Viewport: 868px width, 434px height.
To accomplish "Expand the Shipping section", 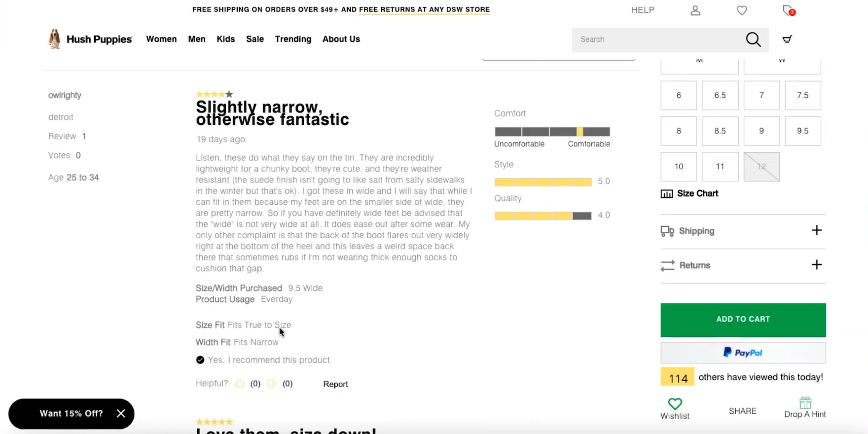I will (816, 230).
